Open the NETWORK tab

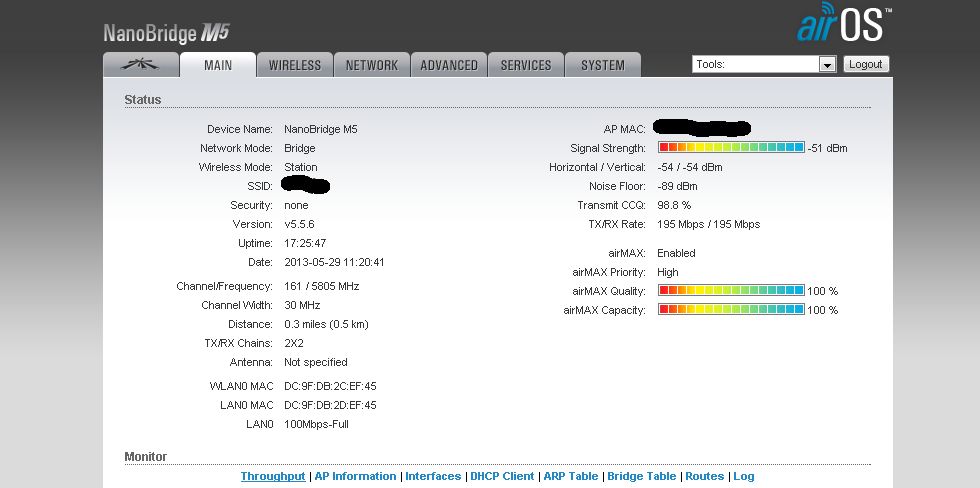(x=372, y=64)
